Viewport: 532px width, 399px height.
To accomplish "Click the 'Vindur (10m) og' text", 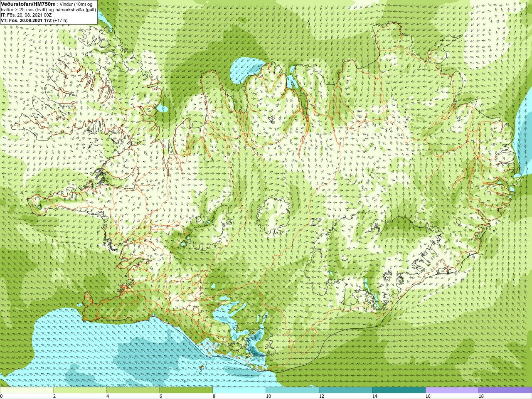I will (x=76, y=4).
